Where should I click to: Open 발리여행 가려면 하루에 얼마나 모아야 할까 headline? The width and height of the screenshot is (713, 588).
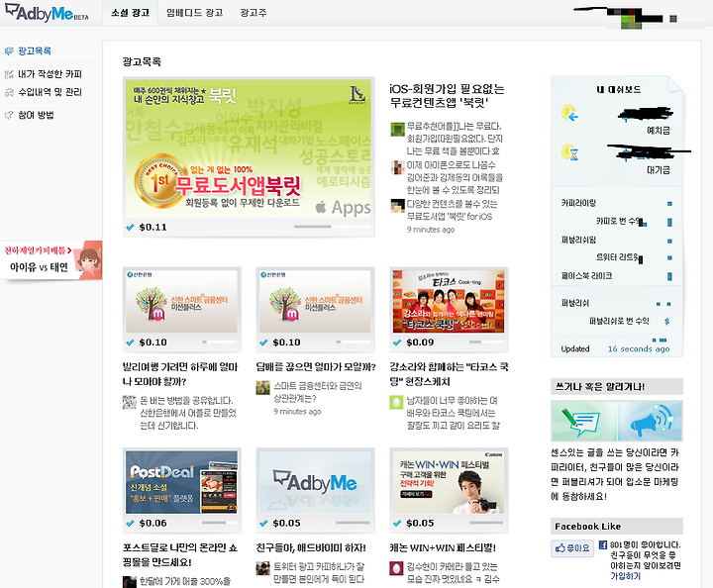pyautogui.click(x=180, y=374)
